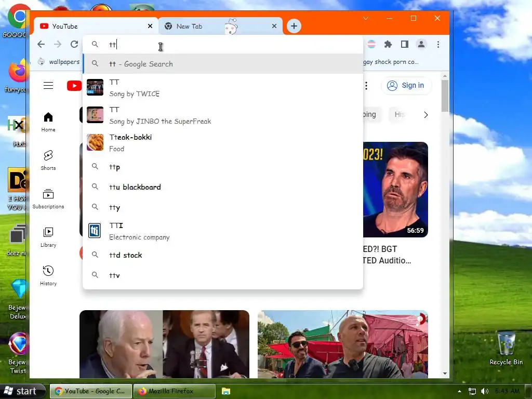Choose the 'ttv' search suggestion
This screenshot has width=532, height=399.
pyautogui.click(x=223, y=275)
